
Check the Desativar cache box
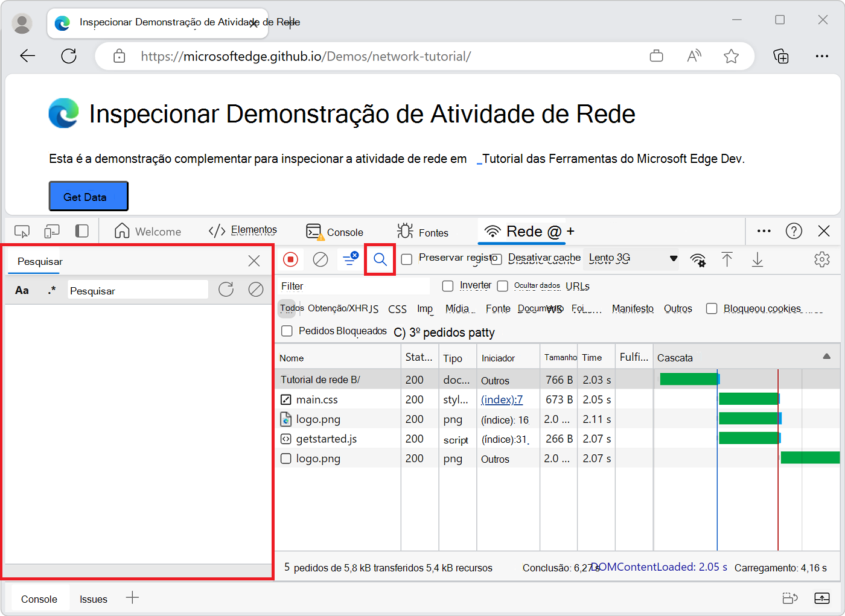(x=497, y=259)
